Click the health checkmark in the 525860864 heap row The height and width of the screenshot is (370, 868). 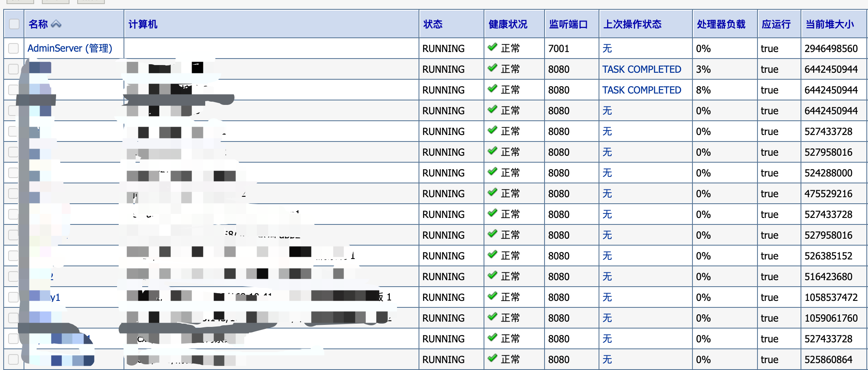tap(493, 358)
